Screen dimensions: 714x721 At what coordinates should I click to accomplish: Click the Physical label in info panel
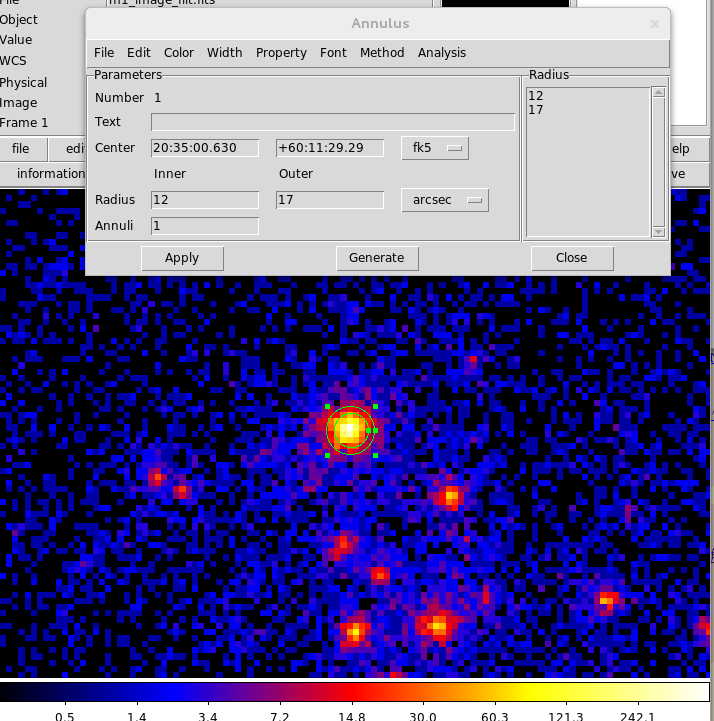coord(23,83)
